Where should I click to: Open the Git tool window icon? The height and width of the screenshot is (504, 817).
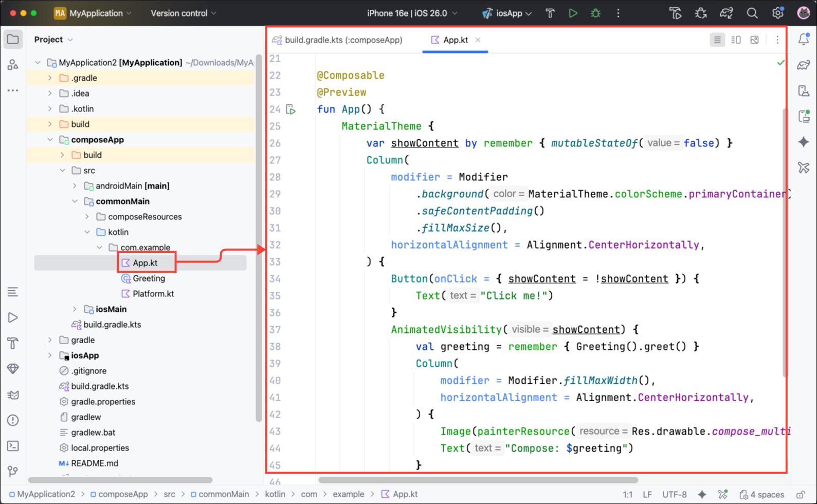pyautogui.click(x=13, y=471)
